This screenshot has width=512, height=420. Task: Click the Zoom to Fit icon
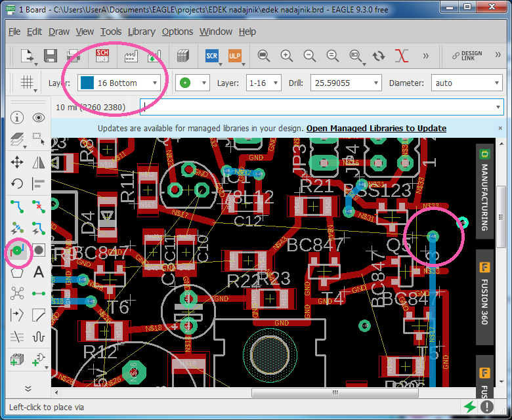tap(264, 56)
